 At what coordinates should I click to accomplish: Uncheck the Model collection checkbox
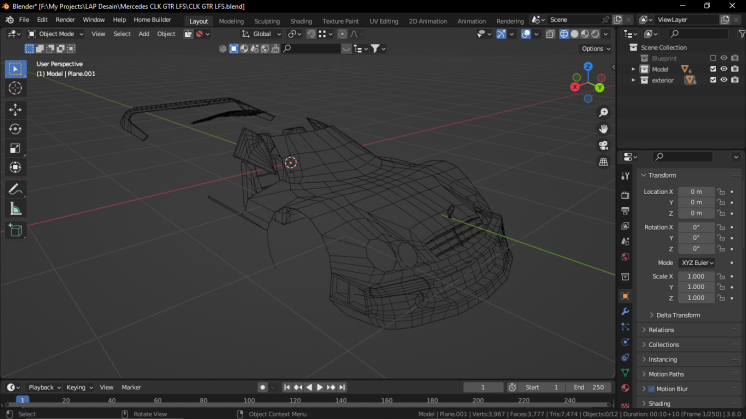tap(713, 69)
